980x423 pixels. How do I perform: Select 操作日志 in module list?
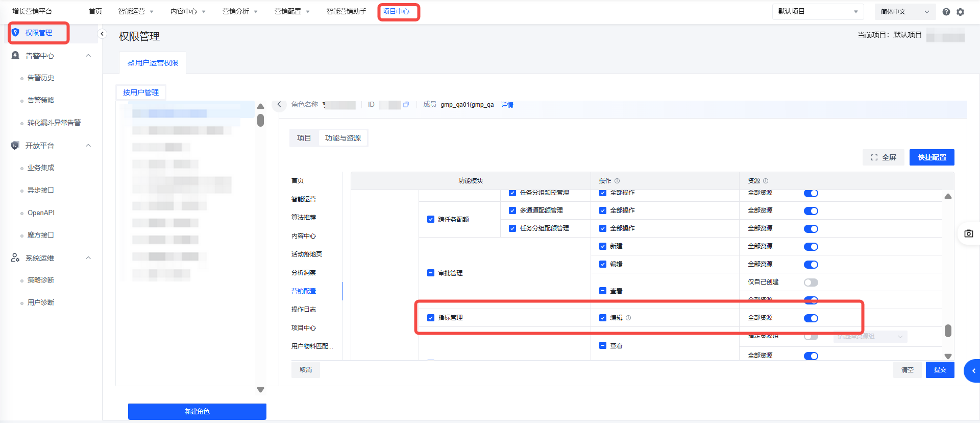tap(304, 310)
